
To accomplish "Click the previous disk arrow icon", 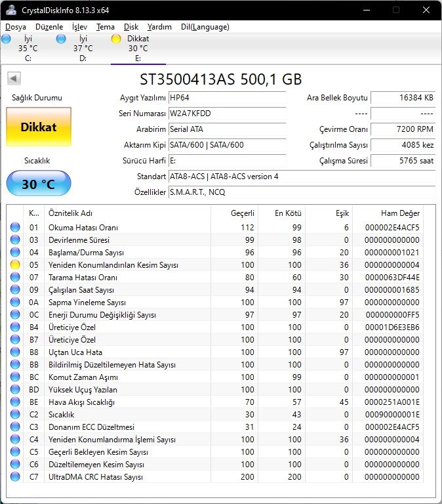I will click(x=14, y=78).
